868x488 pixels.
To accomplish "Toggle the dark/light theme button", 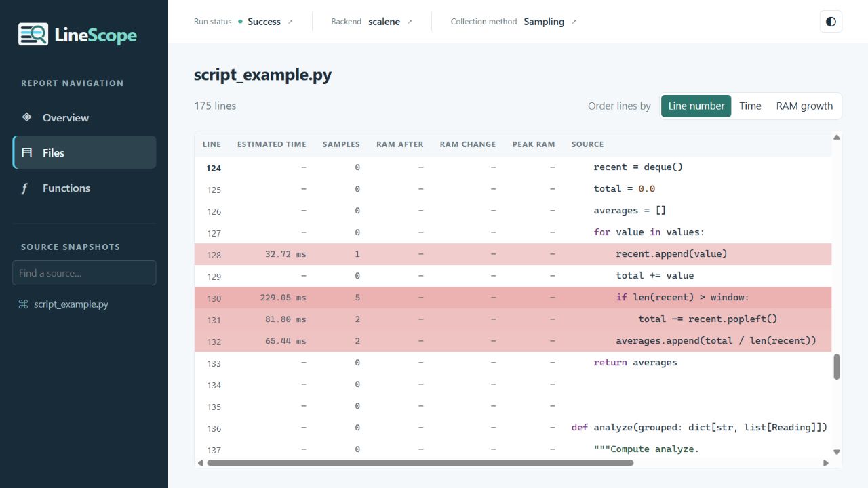I will [x=831, y=22].
